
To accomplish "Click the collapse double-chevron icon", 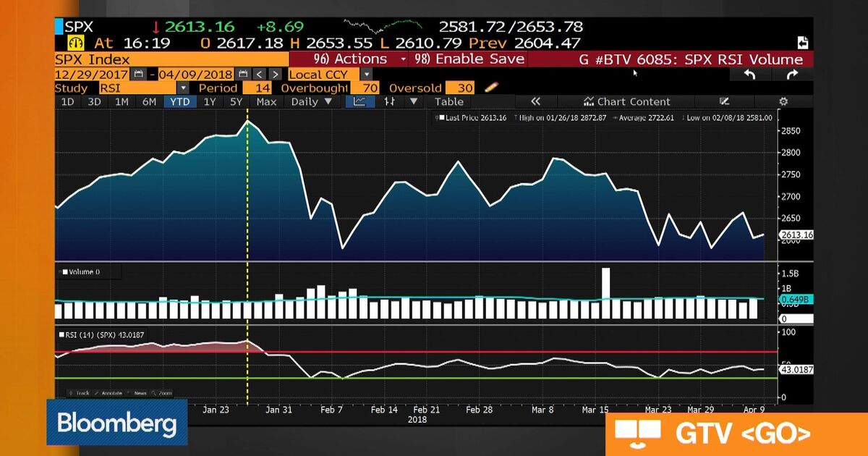I will pyautogui.click(x=536, y=102).
